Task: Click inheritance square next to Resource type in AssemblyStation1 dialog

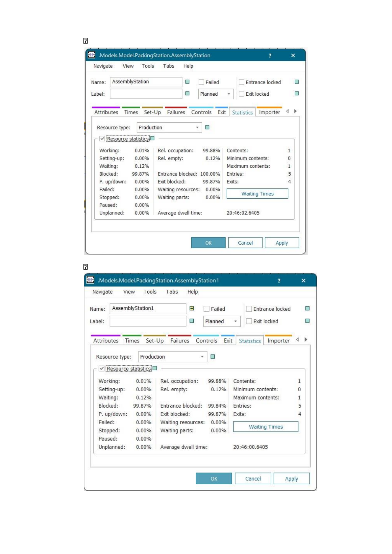Action: coord(213,357)
